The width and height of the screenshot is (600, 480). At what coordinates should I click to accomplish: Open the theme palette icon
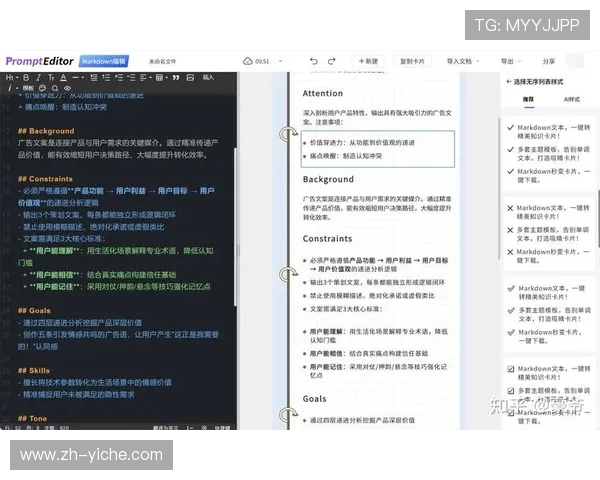pyautogui.click(x=42, y=88)
